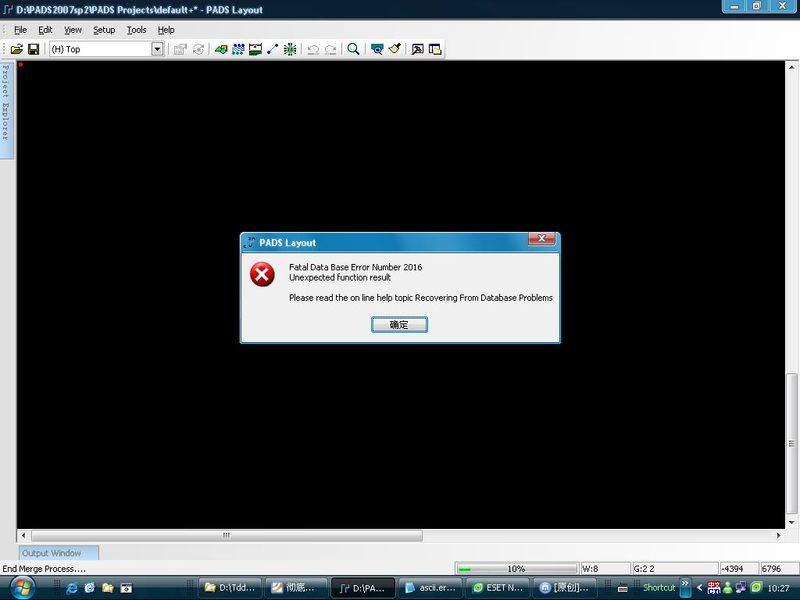Click the Shortcut toolbar label
The width and height of the screenshot is (800, 600).
pos(659,588)
